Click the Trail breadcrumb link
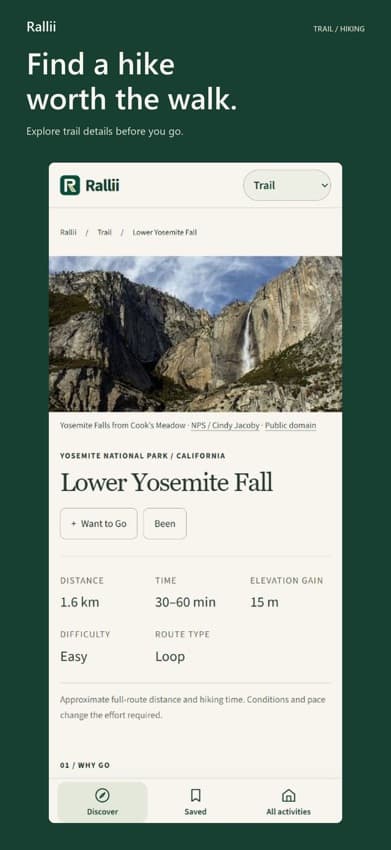 (105, 232)
